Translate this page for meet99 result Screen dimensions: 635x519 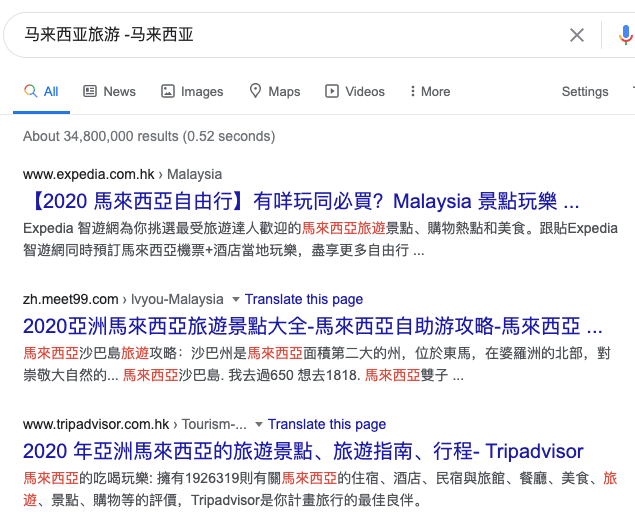click(304, 299)
